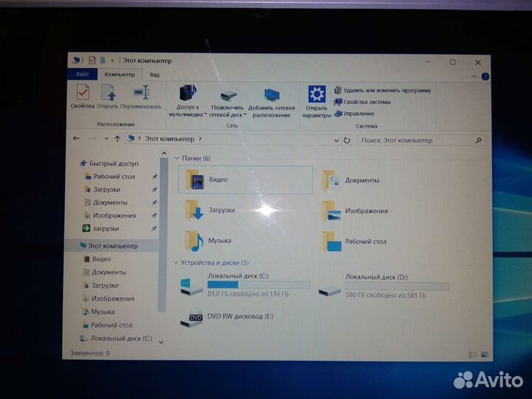This screenshot has height=399, width=532.
Task: Click the Поиск: Этот компьютер search field
Action: pos(421,140)
